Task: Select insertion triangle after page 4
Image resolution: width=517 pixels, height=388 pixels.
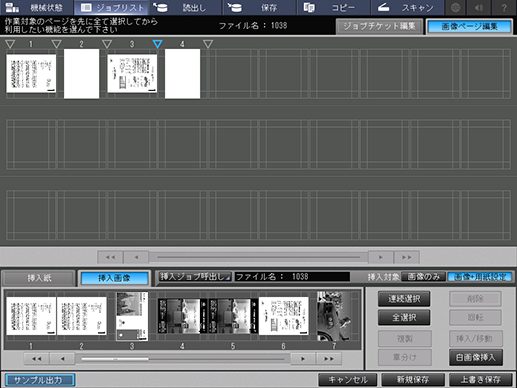Action: [x=208, y=44]
